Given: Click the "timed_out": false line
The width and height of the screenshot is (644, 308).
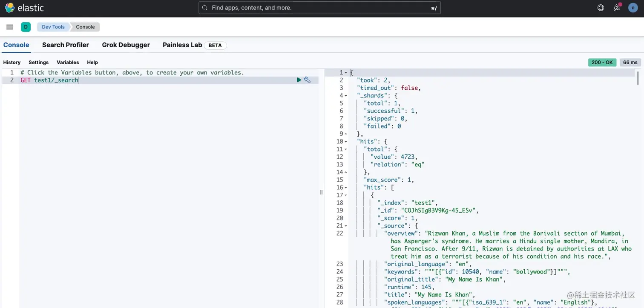Looking at the screenshot, I should (389, 88).
